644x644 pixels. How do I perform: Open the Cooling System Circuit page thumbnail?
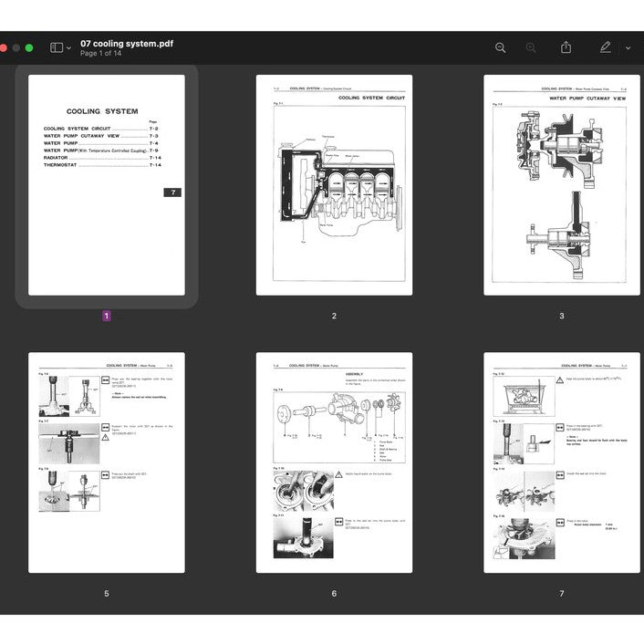[x=334, y=185]
